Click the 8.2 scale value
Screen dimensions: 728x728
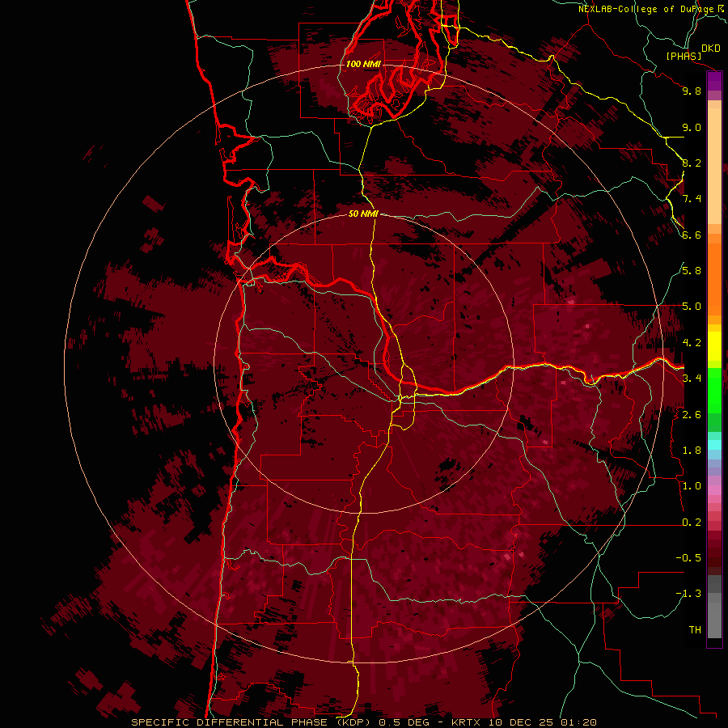click(692, 163)
